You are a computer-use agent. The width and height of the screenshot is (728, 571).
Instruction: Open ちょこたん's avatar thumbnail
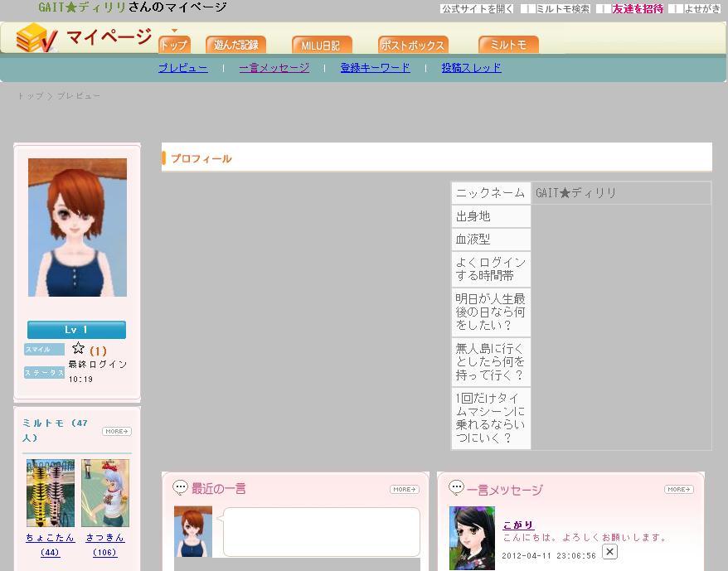[x=50, y=493]
